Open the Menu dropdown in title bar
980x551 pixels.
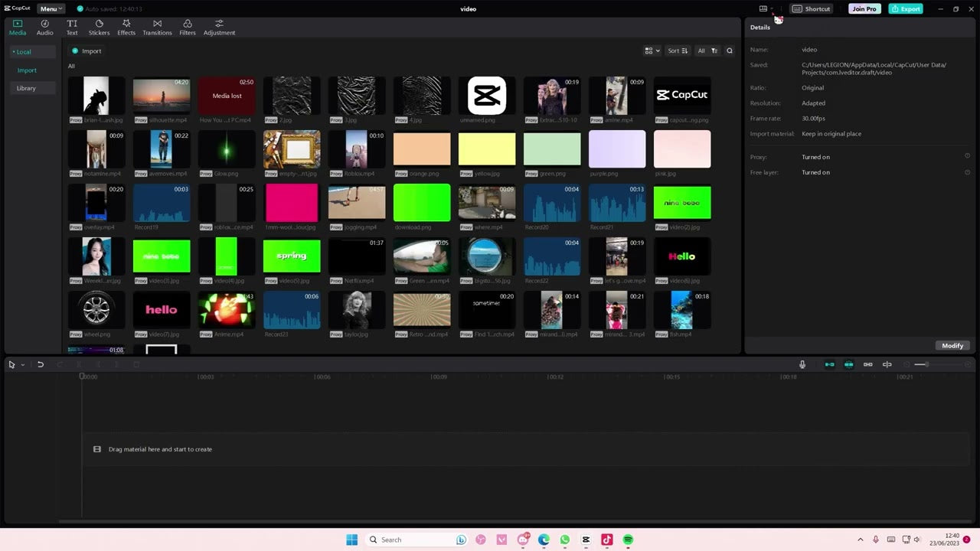click(x=51, y=9)
